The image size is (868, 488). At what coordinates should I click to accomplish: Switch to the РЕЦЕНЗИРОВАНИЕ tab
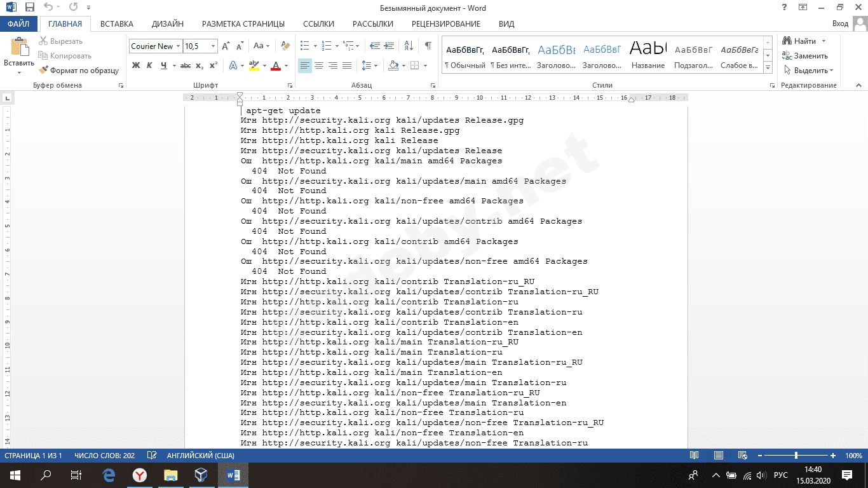tap(445, 24)
